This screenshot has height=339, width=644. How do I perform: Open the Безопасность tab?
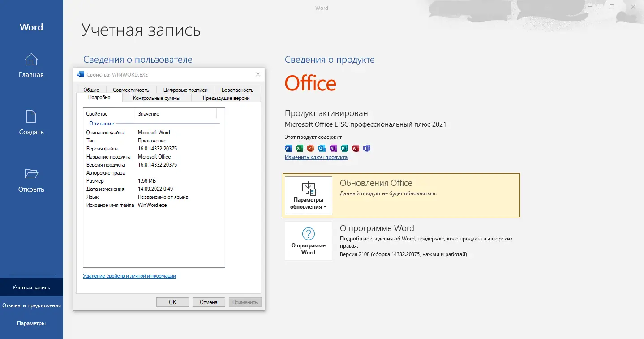point(237,90)
